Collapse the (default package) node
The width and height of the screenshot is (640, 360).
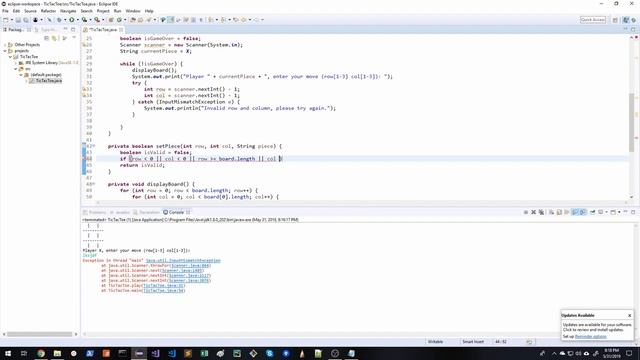21,75
